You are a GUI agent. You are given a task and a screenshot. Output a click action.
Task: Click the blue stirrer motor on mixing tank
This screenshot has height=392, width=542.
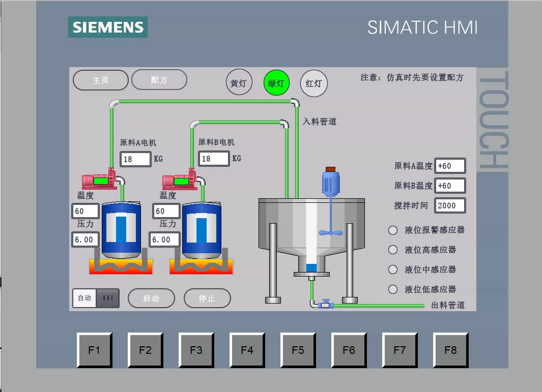click(331, 182)
